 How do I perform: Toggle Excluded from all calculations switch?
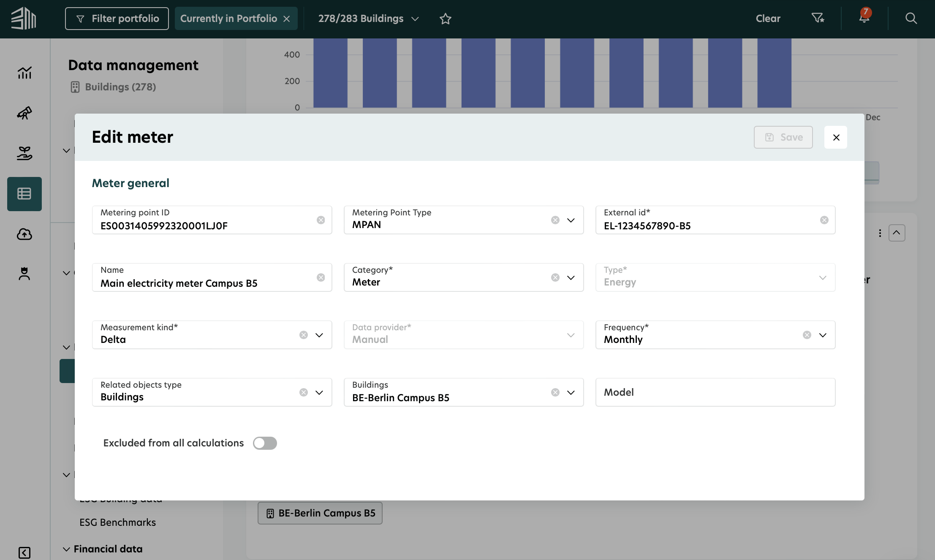click(x=265, y=443)
